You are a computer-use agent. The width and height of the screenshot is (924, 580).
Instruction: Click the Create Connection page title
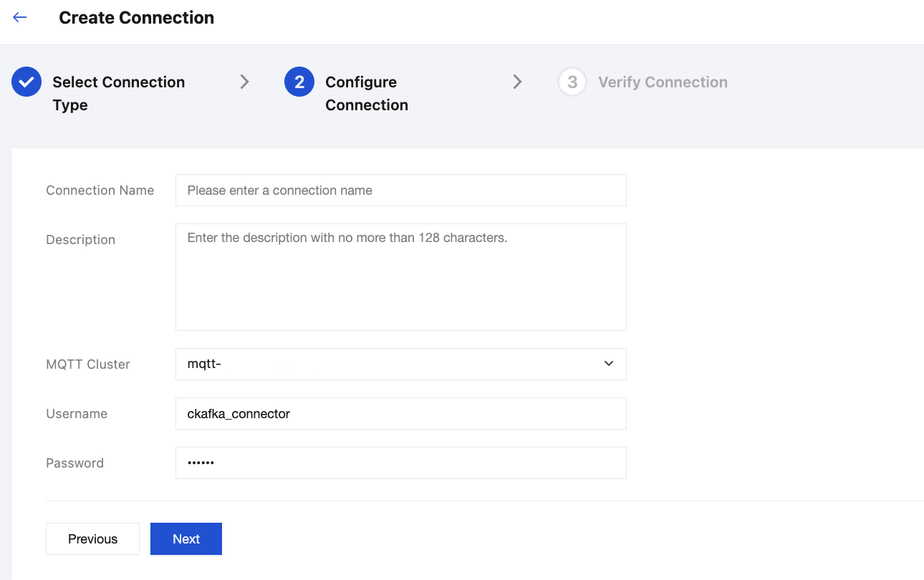[136, 18]
